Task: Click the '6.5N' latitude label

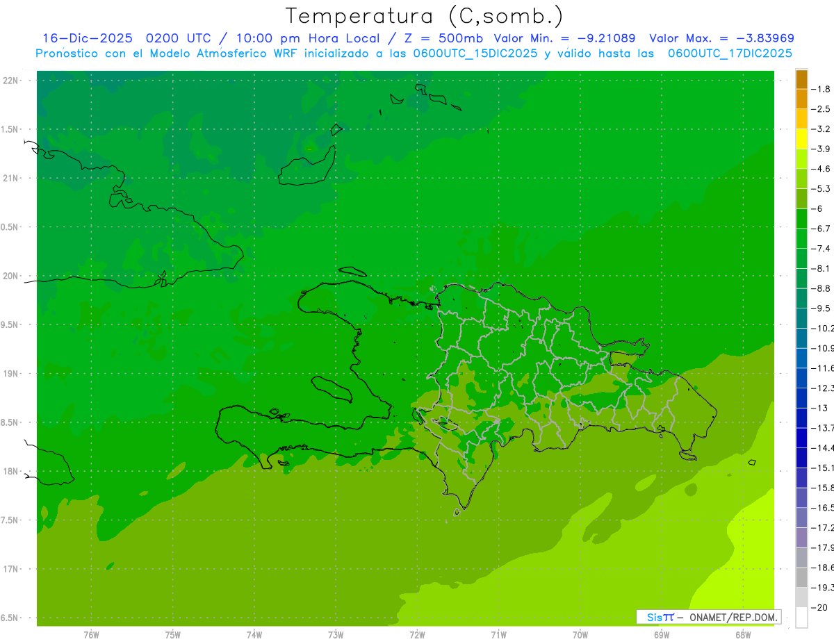Action: 10,618
